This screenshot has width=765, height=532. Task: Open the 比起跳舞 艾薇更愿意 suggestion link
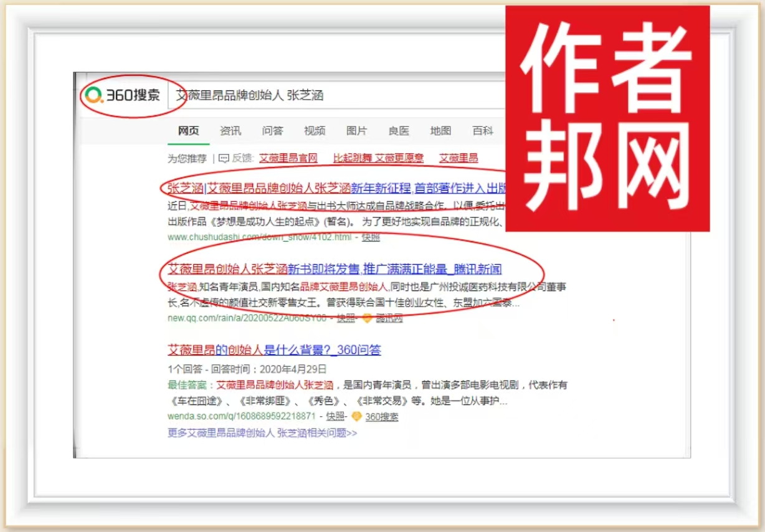(378, 158)
